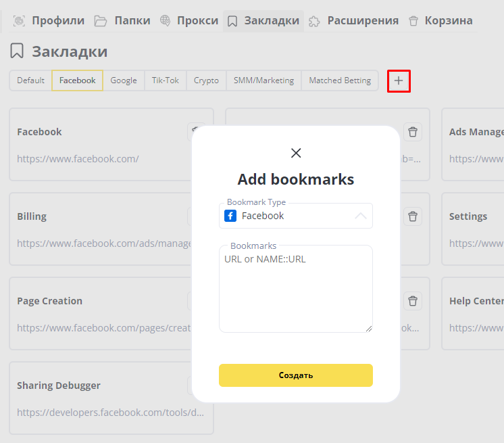Open the URL under Ads Manager card
The width and height of the screenshot is (504, 443).
tap(476, 159)
